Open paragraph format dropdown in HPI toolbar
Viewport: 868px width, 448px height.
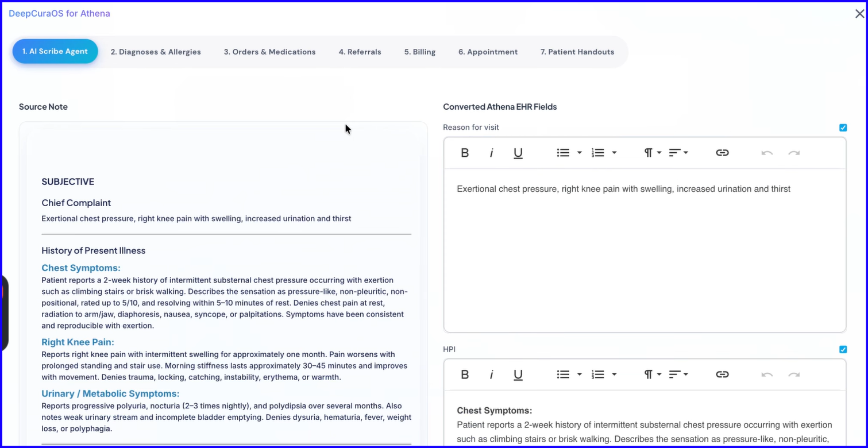coord(653,374)
